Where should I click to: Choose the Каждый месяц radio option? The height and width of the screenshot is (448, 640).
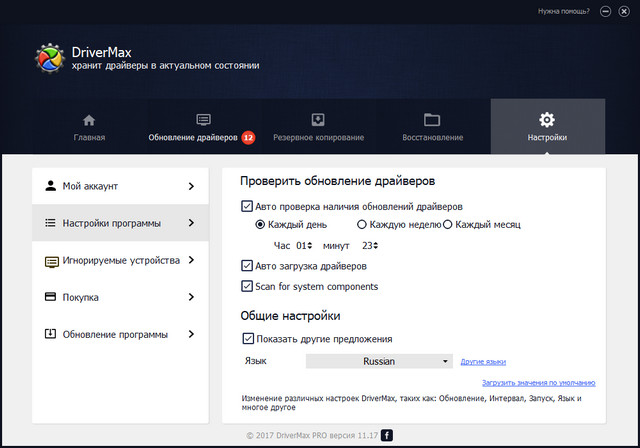tap(448, 225)
